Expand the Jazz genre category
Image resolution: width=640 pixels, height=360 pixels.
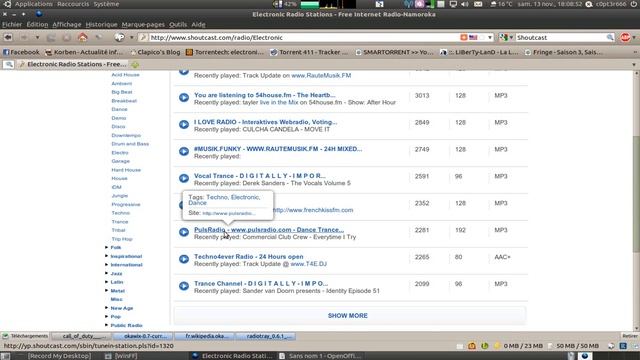tap(106, 273)
